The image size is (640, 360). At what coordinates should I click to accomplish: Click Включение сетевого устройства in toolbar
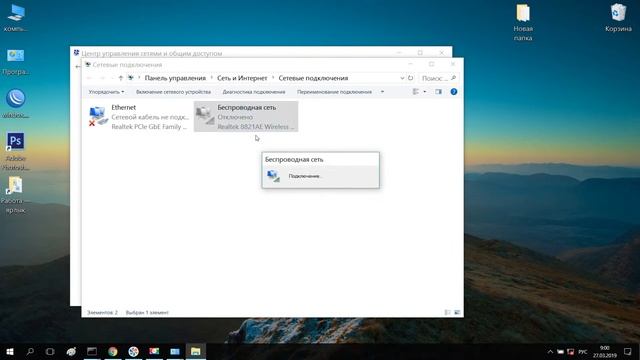click(x=173, y=92)
